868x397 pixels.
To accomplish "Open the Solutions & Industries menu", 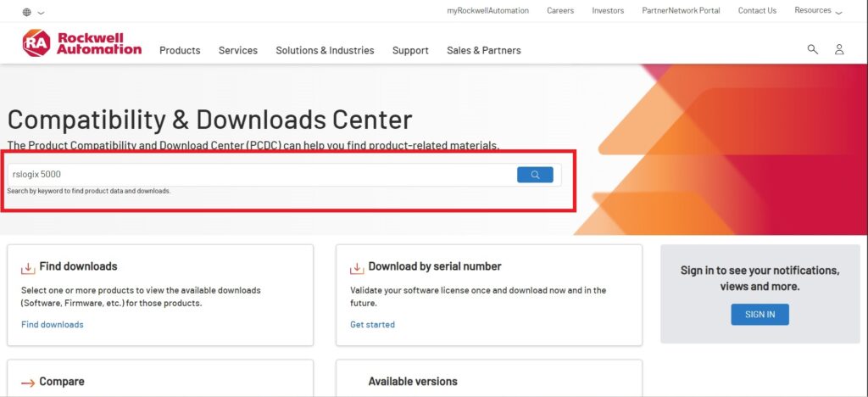I will 325,51.
